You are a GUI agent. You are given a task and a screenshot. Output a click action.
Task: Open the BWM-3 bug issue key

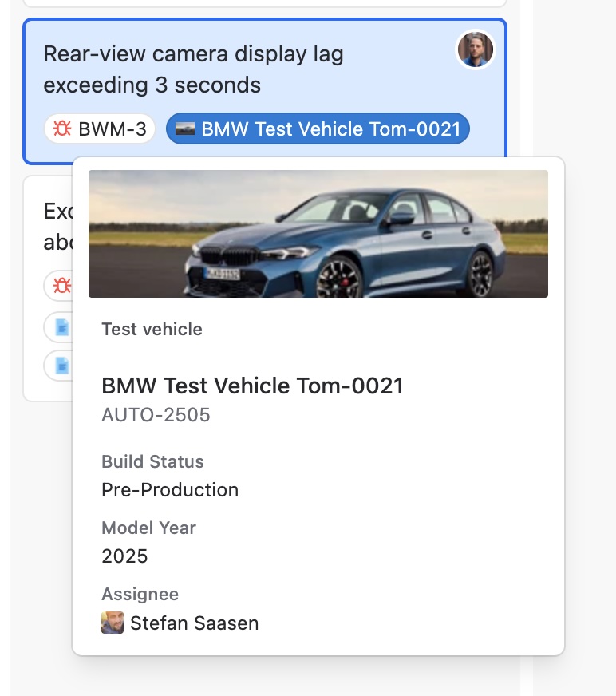coord(100,129)
